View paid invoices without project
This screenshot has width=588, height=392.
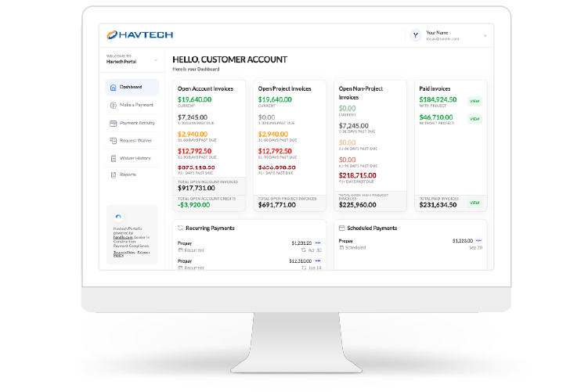coord(474,119)
